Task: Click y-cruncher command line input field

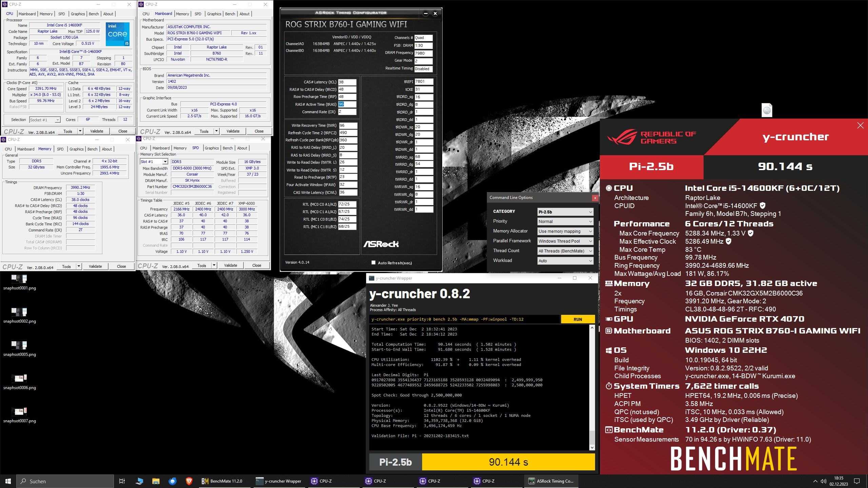Action: tap(465, 319)
